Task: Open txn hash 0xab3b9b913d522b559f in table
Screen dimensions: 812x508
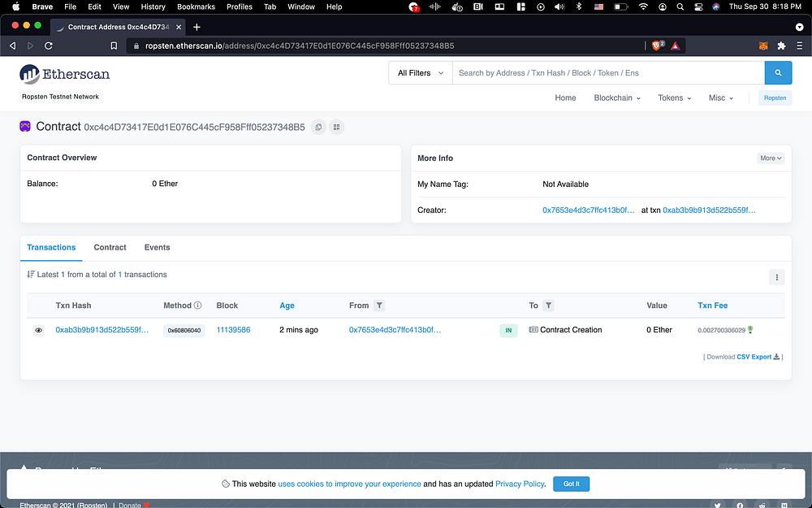Action: point(102,330)
